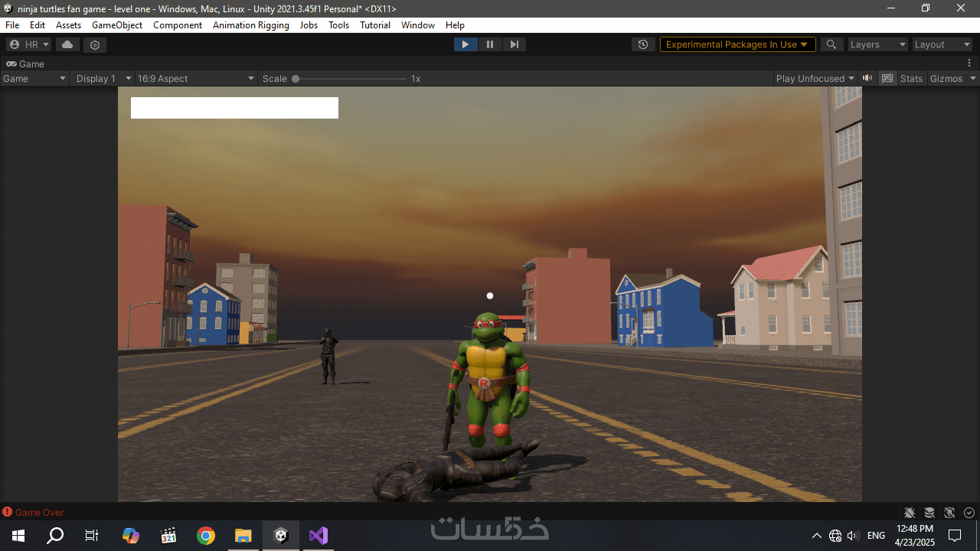Open Unity cloud services icon
This screenshot has height=551, width=980.
(67, 44)
